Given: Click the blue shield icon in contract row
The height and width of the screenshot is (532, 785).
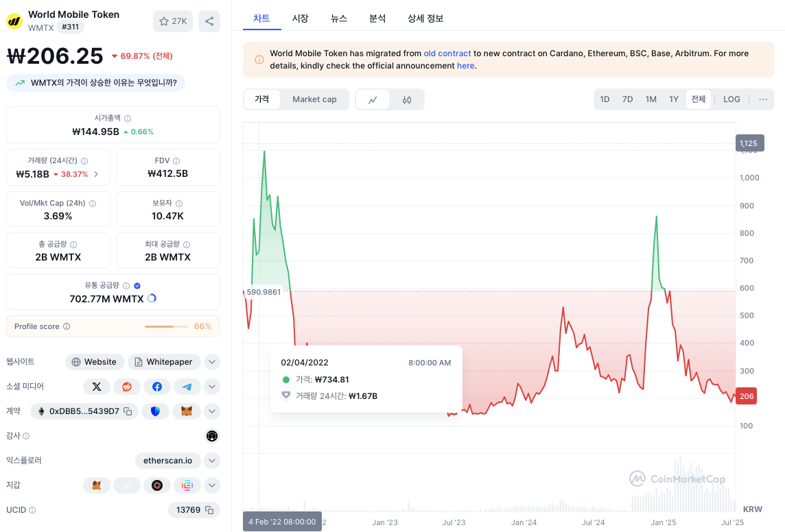Looking at the screenshot, I should (x=155, y=411).
